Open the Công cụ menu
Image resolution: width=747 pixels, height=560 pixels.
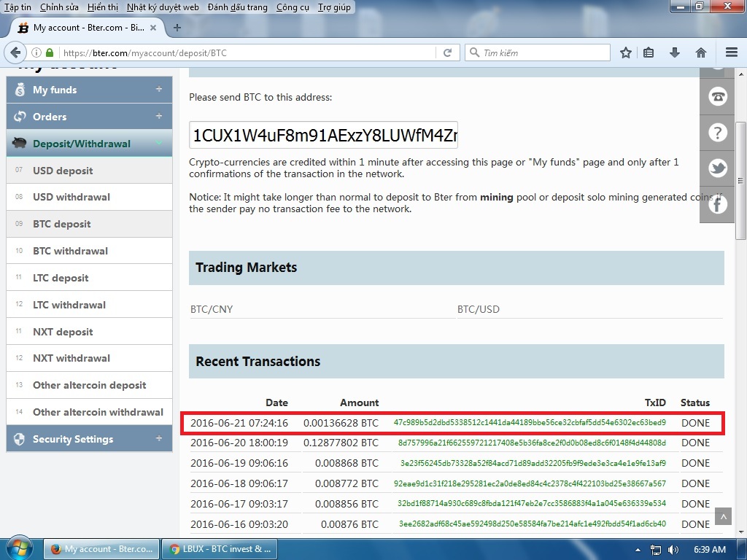click(293, 7)
